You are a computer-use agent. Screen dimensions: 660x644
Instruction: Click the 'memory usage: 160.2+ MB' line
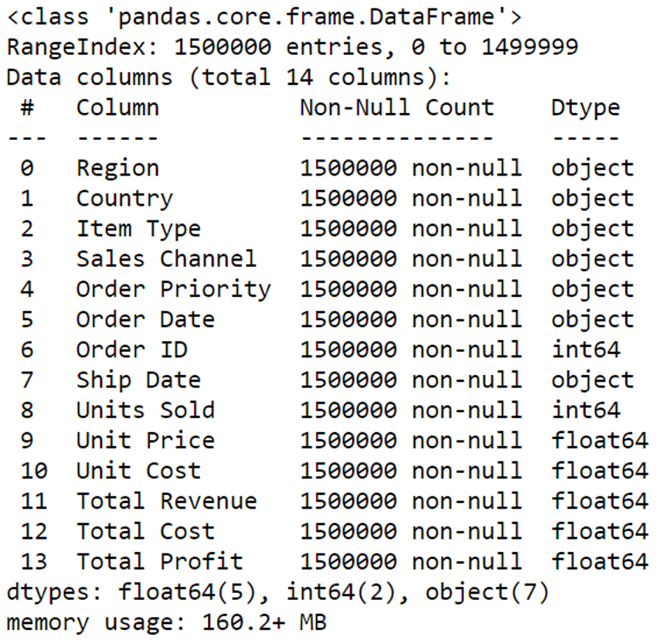coord(167,623)
